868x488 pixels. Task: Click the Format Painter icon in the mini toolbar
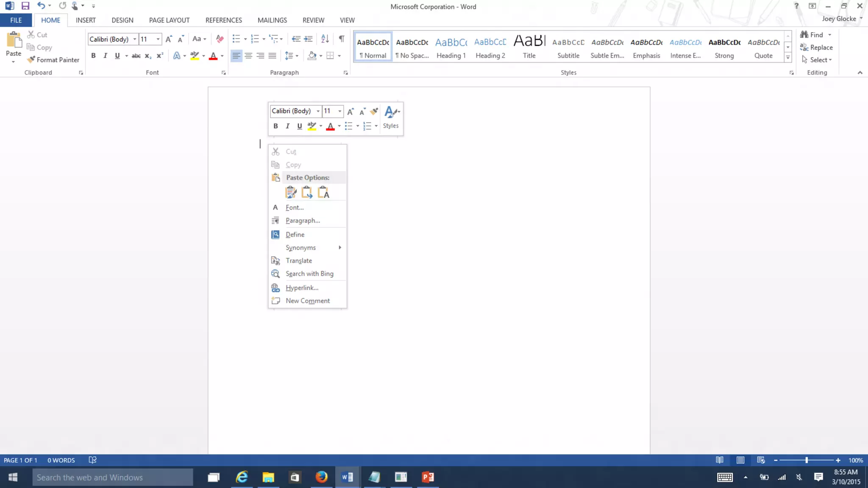click(374, 111)
